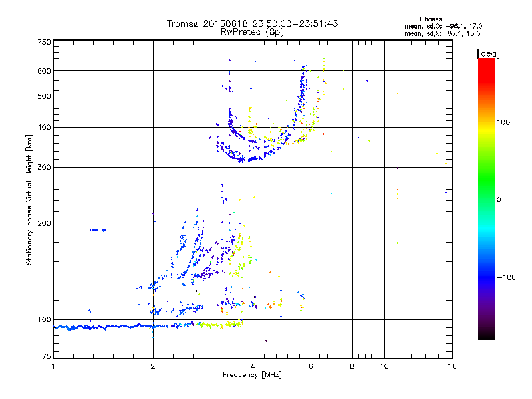The height and width of the screenshot is (399, 532).
Task: Click the y-axis tick label '75'
Action: click(47, 356)
